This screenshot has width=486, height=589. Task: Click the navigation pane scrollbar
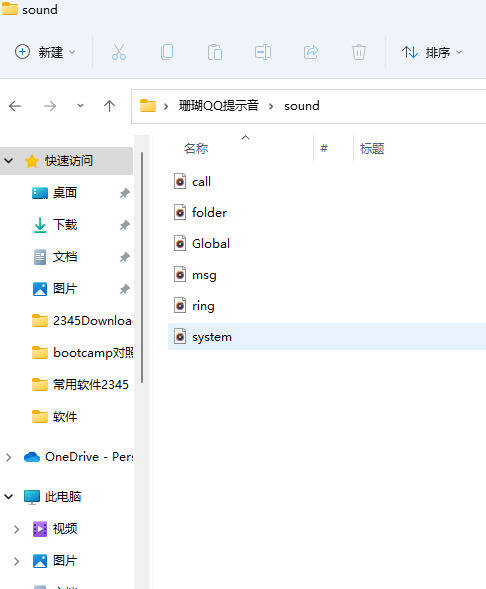pyautogui.click(x=142, y=267)
